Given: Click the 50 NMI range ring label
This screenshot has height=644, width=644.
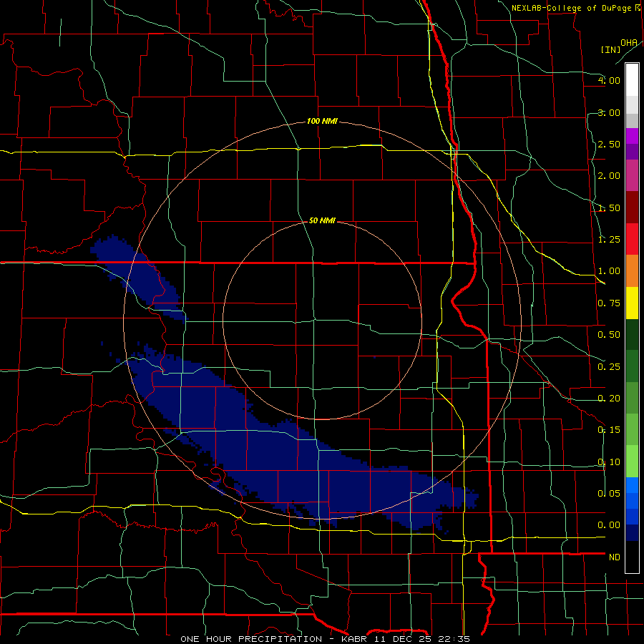Looking at the screenshot, I should coord(322,220).
